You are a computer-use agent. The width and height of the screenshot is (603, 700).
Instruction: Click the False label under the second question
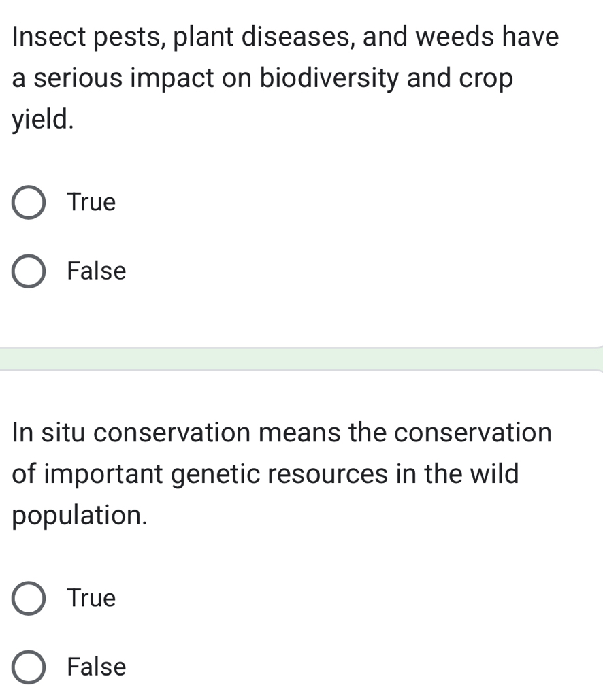(96, 667)
